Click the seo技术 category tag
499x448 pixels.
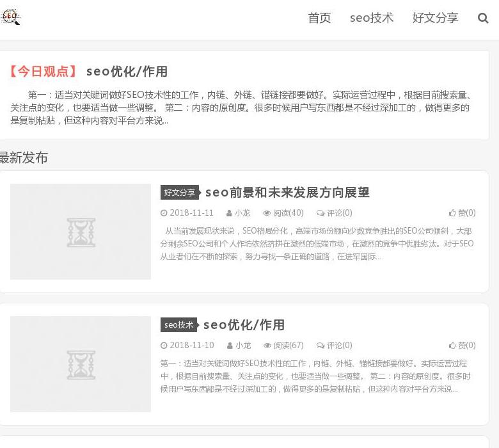coord(179,324)
